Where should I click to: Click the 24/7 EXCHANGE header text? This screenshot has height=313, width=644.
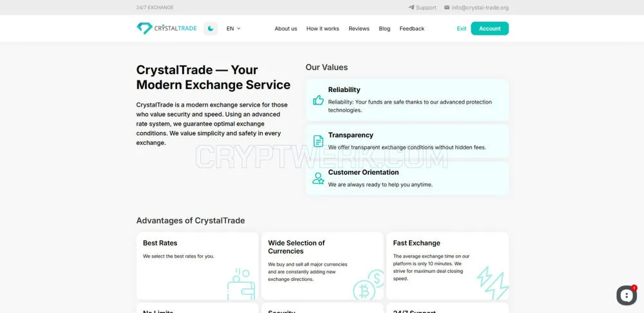[x=155, y=7]
